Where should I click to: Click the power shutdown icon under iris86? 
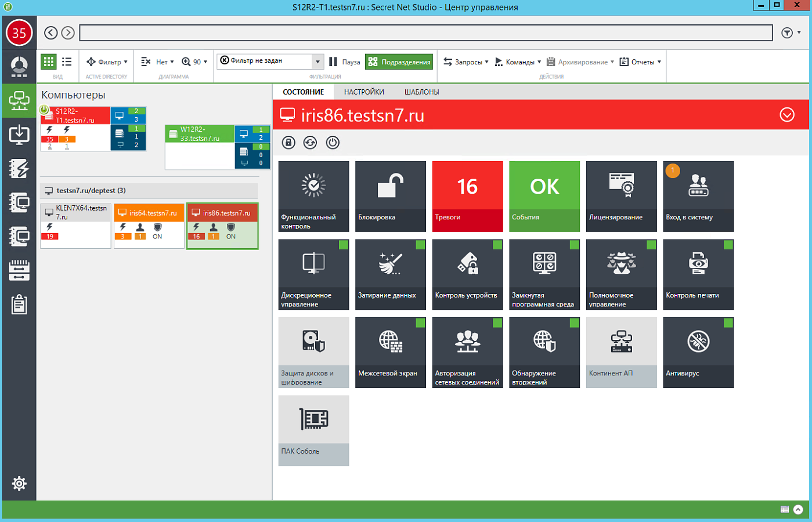(333, 143)
